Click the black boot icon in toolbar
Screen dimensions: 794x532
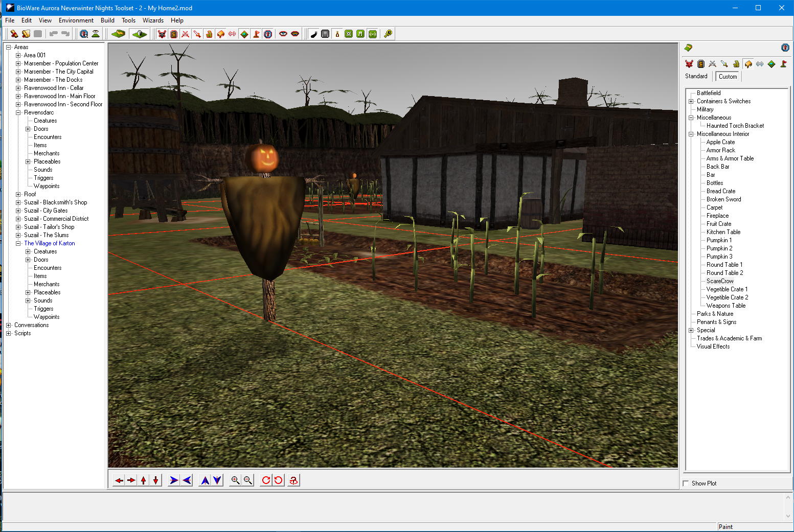(313, 34)
